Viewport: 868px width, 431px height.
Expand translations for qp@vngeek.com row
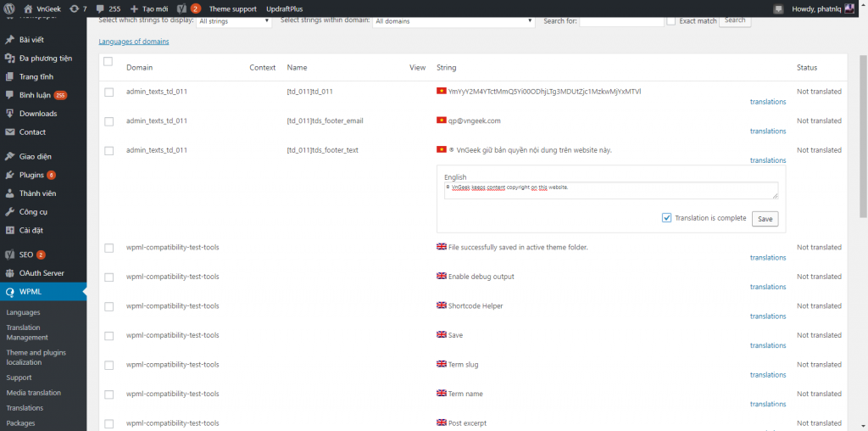pyautogui.click(x=768, y=132)
